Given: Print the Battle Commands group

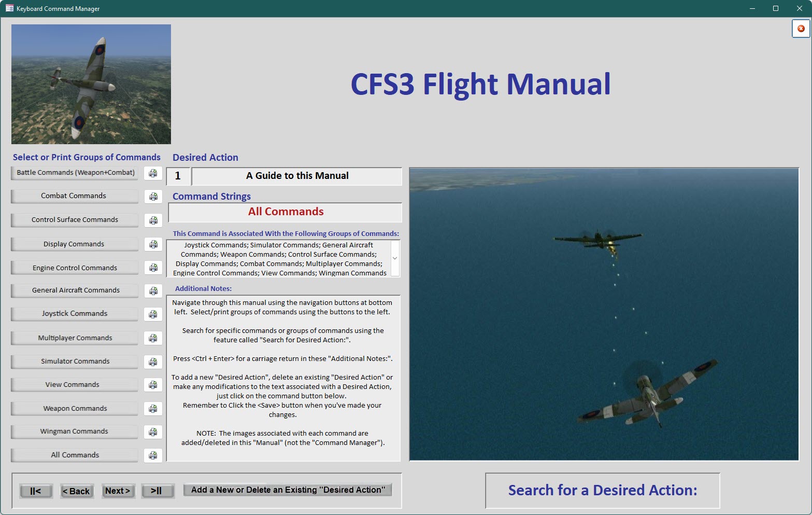Looking at the screenshot, I should tap(153, 173).
